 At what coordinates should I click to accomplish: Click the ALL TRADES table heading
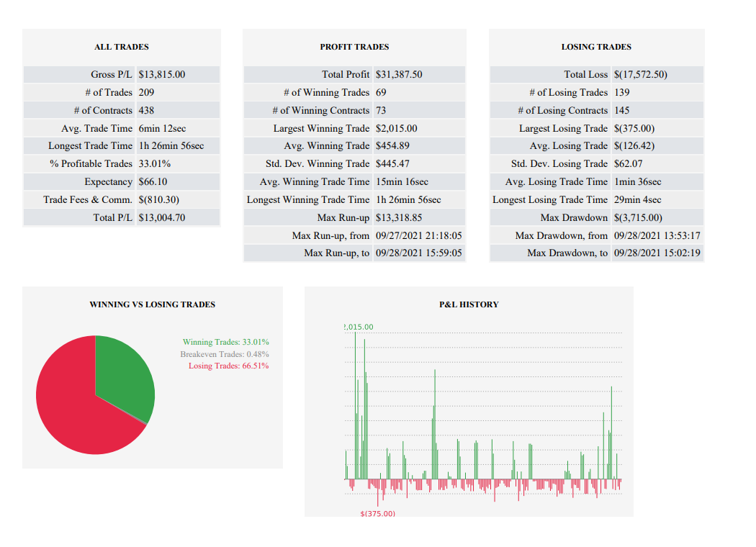tap(122, 47)
